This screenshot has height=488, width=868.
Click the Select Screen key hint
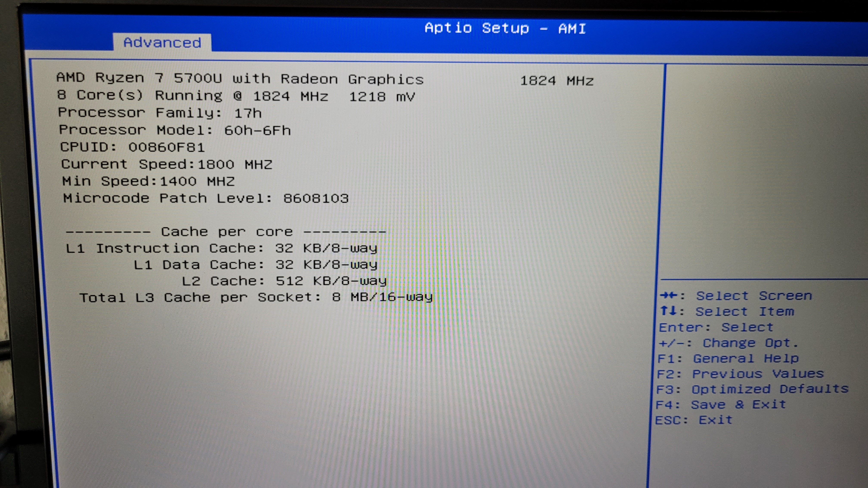pyautogui.click(x=736, y=296)
